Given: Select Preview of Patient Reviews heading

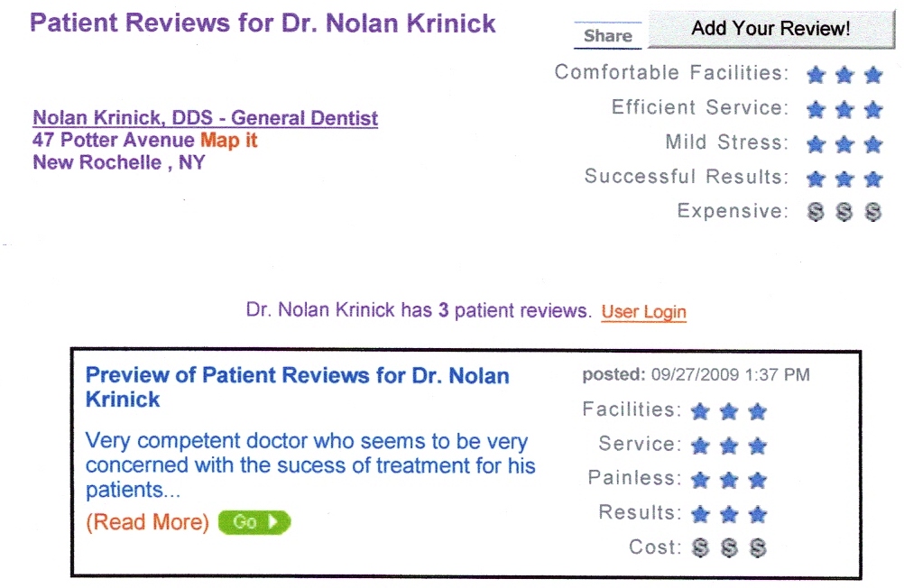Looking at the screenshot, I should tap(297, 387).
